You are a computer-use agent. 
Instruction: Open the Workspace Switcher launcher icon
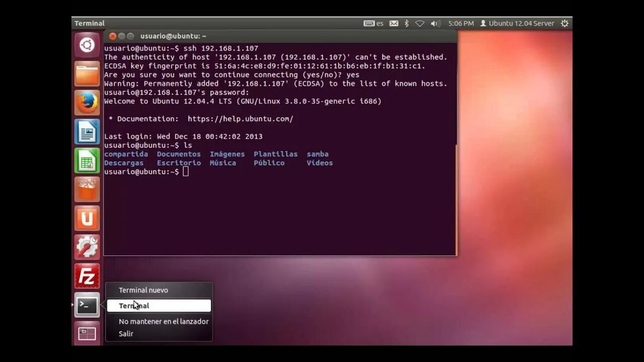(87, 333)
